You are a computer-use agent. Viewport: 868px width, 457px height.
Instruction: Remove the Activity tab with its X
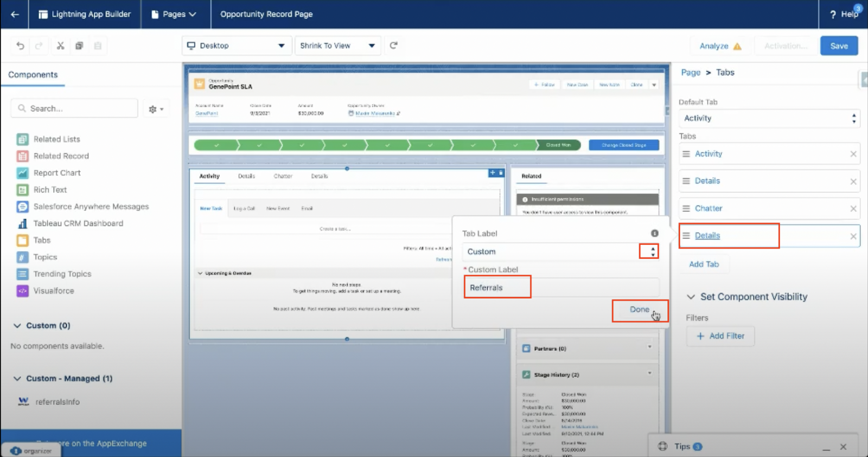coord(853,154)
